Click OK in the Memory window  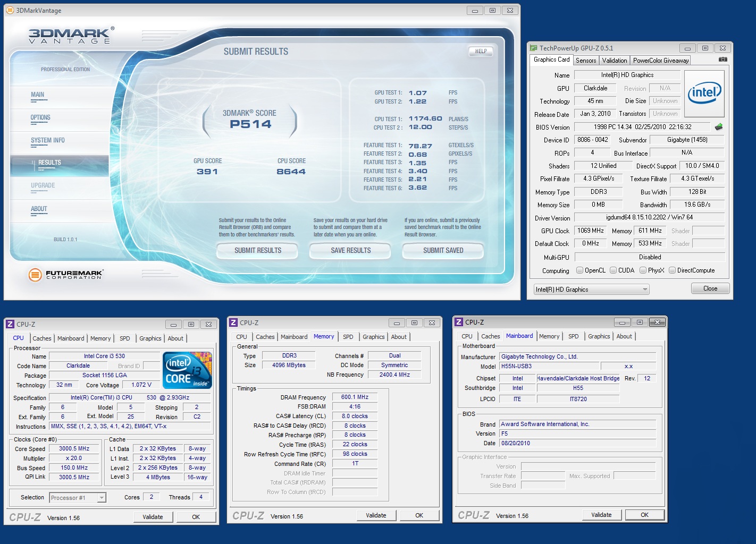419,515
